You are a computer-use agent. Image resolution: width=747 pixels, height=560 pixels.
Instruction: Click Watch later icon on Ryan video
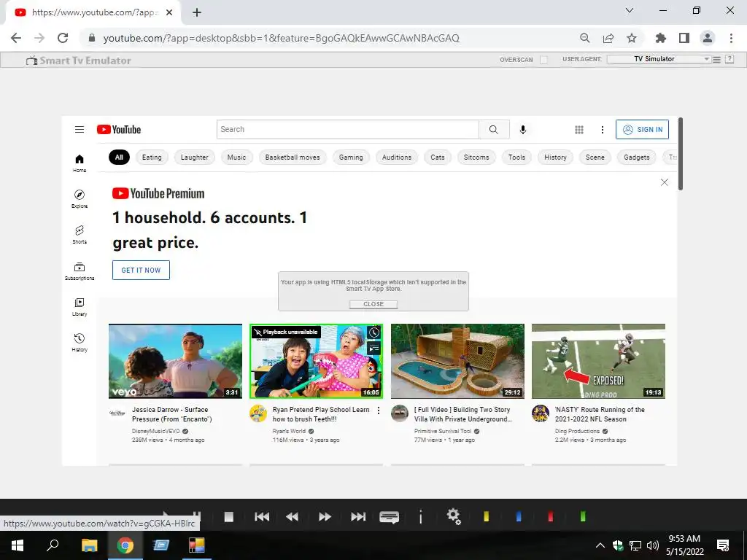[x=374, y=332]
